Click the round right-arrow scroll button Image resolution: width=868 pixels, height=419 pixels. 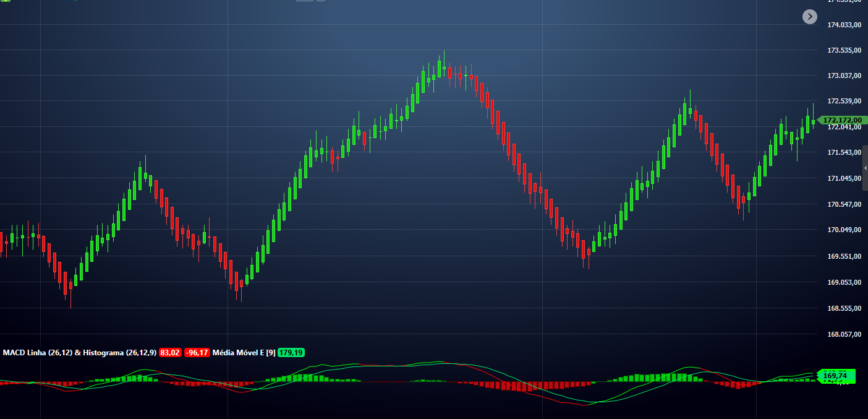pos(810,17)
